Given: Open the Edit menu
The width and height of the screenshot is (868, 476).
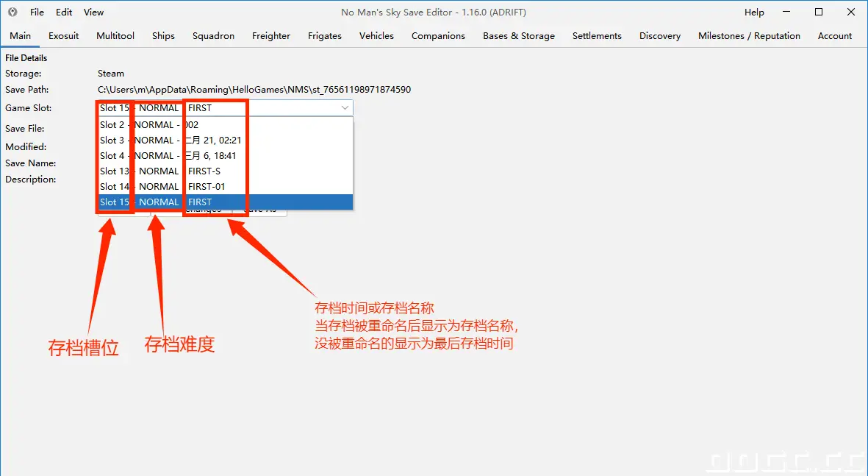Looking at the screenshot, I should point(64,13).
